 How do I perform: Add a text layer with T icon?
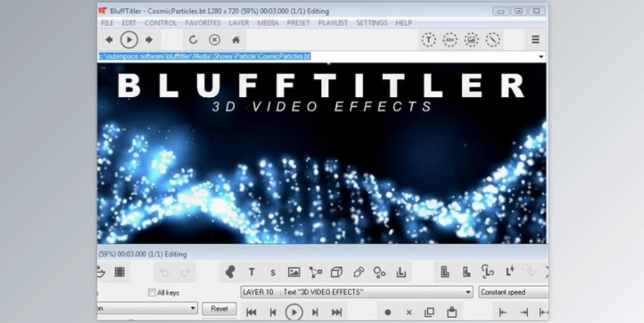(251, 272)
